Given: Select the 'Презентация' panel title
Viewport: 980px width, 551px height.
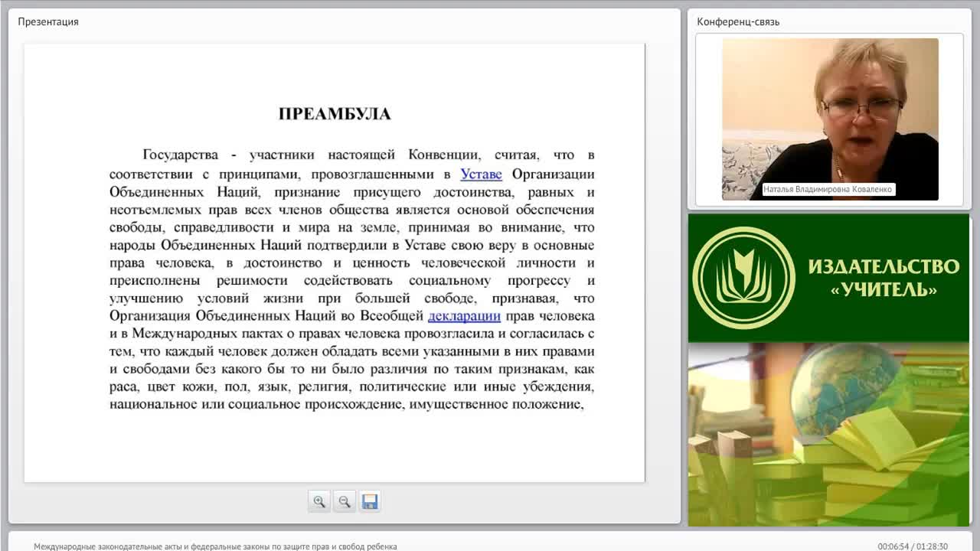Looking at the screenshot, I should pyautogui.click(x=48, y=21).
